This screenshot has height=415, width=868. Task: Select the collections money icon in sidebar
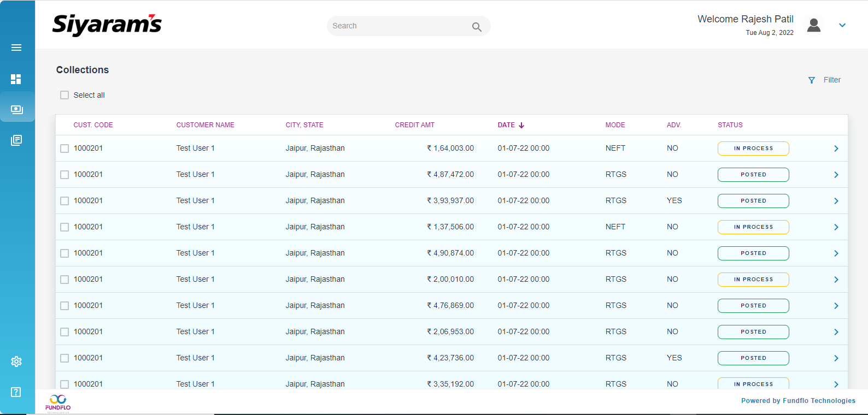point(17,110)
